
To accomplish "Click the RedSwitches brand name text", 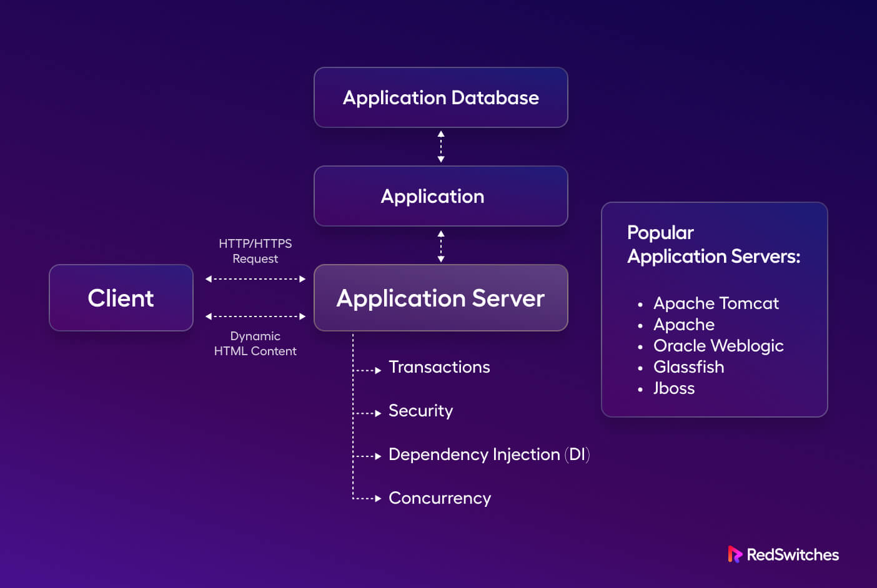I will pyautogui.click(x=793, y=555).
